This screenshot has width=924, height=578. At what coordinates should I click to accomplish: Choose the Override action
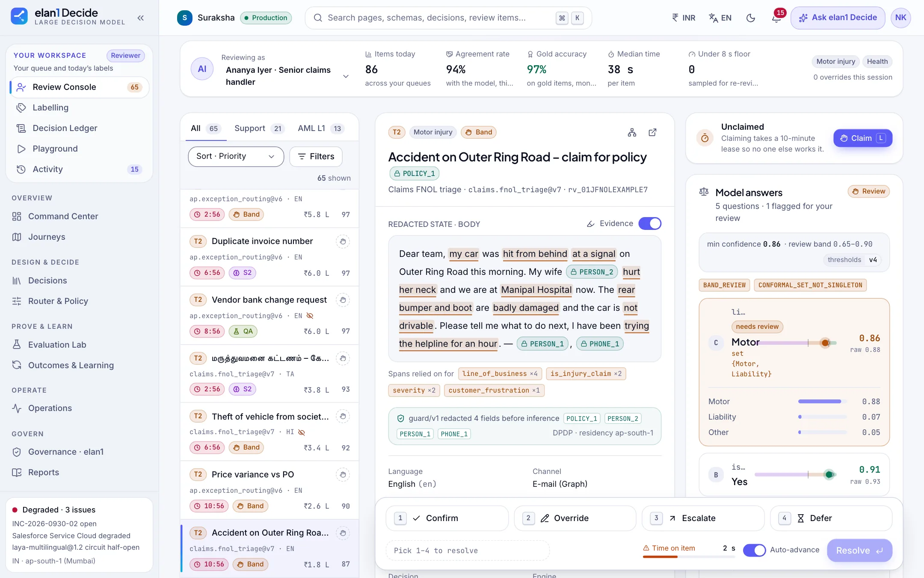pos(575,518)
